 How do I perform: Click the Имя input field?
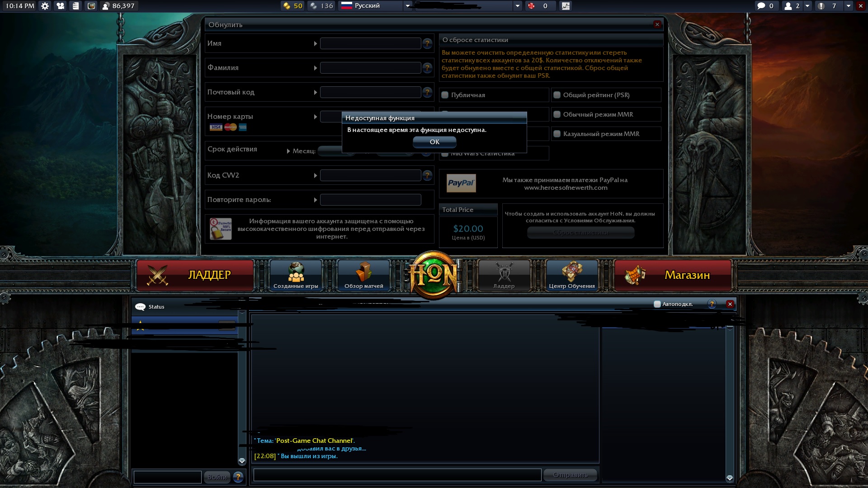370,43
